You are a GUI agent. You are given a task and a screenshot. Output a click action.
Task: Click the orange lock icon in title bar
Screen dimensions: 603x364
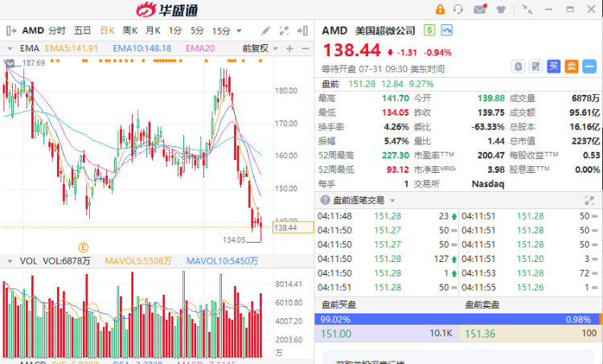pyautogui.click(x=440, y=10)
